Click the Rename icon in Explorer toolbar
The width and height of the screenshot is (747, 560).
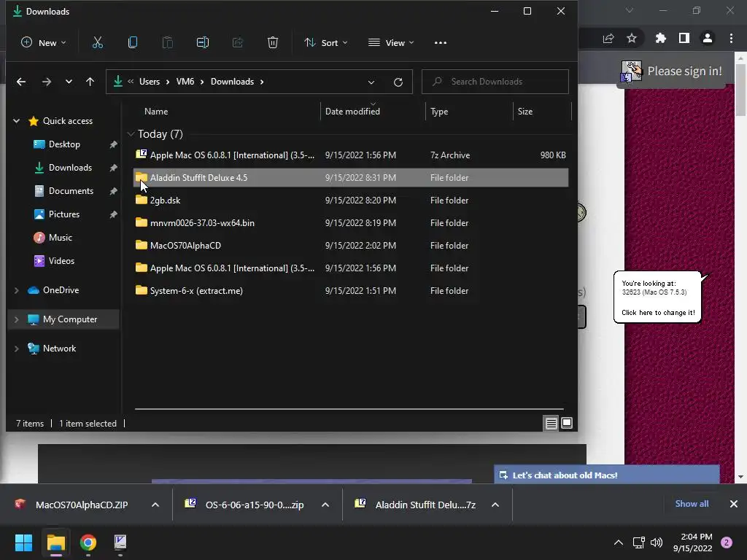tap(203, 43)
